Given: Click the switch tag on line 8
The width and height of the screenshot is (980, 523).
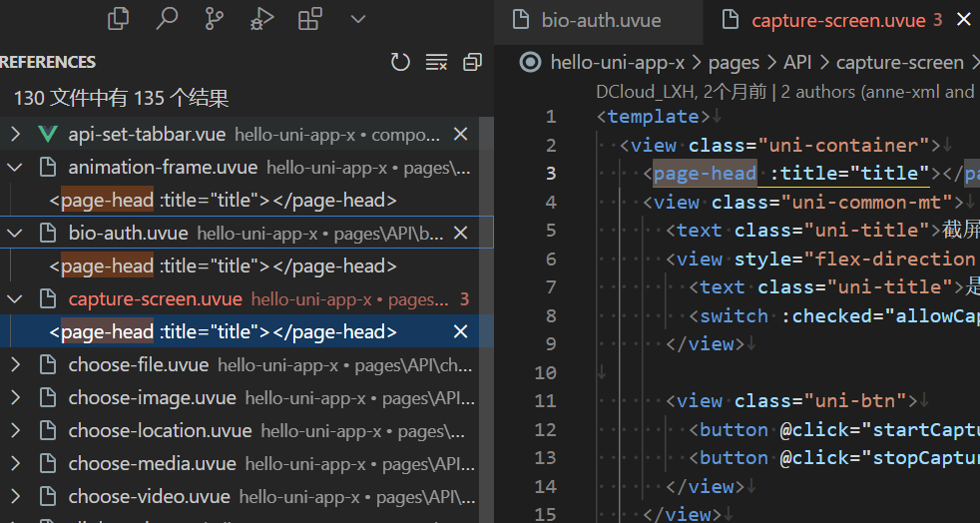Looking at the screenshot, I should point(734,315).
